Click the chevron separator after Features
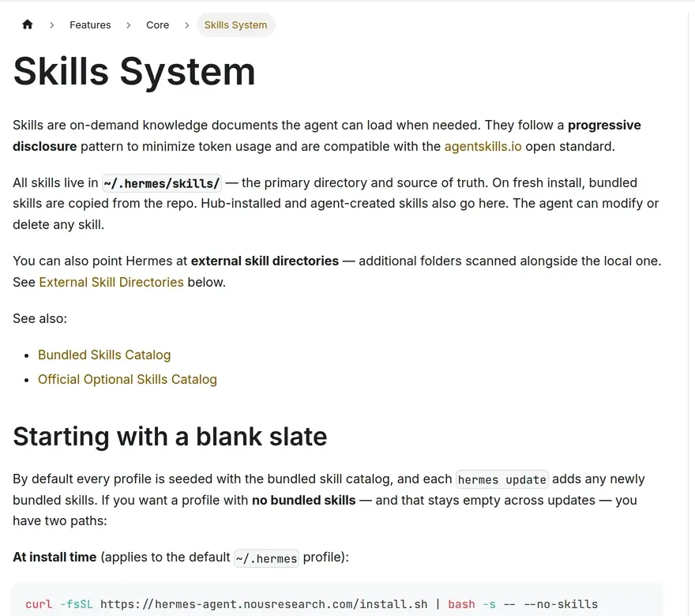The image size is (695, 616). click(129, 25)
